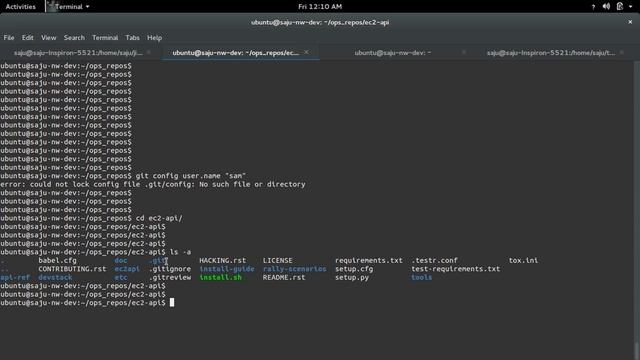Switch to tab ubuntu@saju-nw-dev: ~
Screen dimensions: 640x360
[x=393, y=53]
